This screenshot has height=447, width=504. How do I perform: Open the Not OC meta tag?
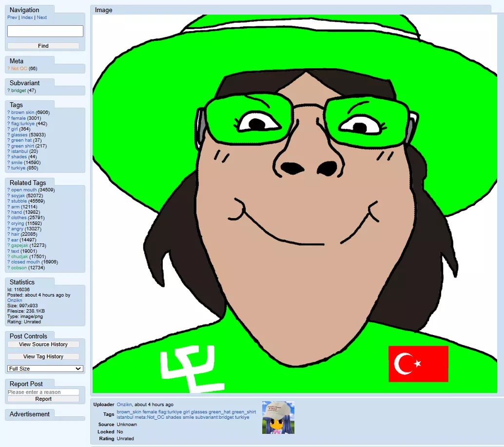coord(19,68)
